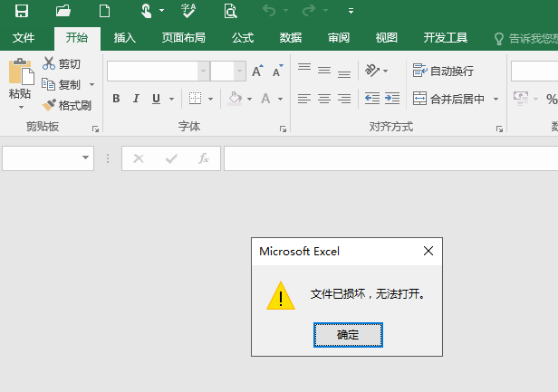The width and height of the screenshot is (558, 392).
Task: Open the Fill Color dropdown arrow
Action: coord(249,99)
